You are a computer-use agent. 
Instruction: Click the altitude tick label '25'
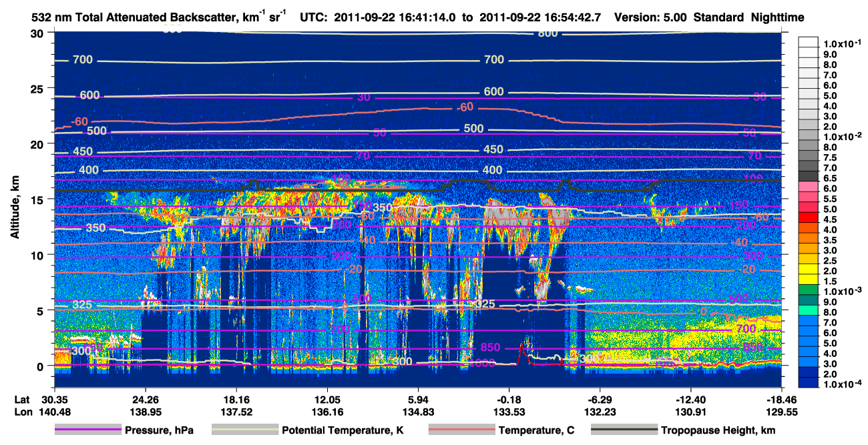pos(39,88)
